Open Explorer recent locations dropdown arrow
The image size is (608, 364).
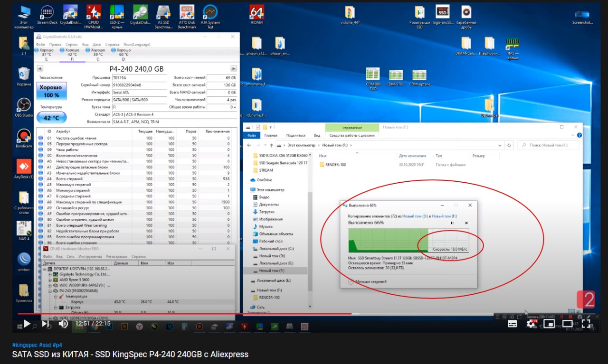(x=265, y=145)
